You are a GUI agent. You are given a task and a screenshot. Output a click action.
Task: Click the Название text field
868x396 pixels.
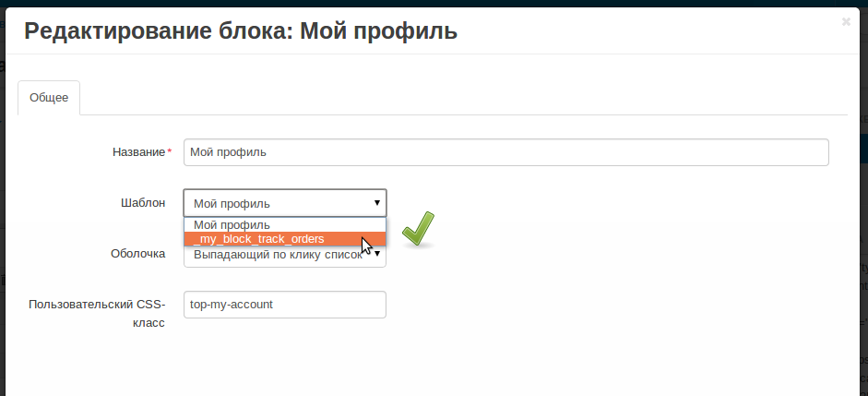pyautogui.click(x=505, y=152)
